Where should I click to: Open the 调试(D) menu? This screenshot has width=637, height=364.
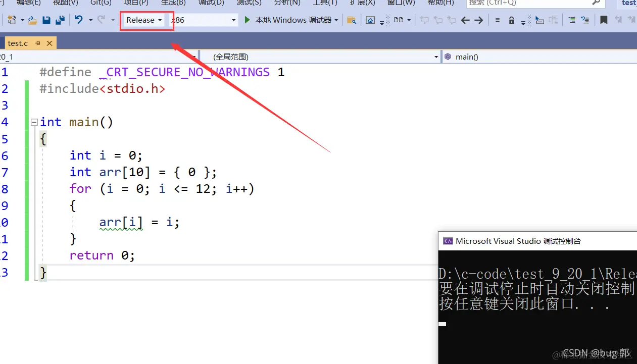(211, 3)
